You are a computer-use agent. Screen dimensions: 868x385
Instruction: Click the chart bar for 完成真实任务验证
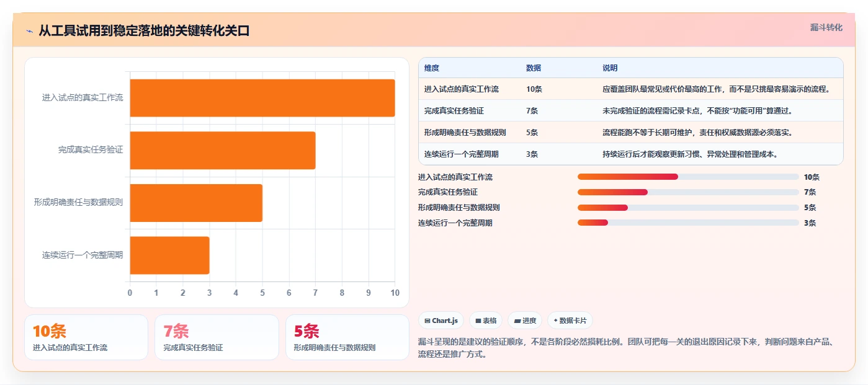[223, 150]
